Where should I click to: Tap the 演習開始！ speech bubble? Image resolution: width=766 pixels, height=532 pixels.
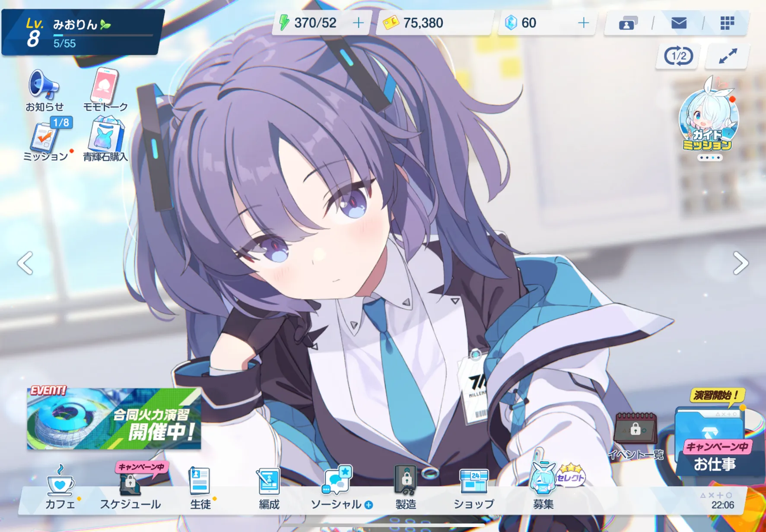click(717, 396)
